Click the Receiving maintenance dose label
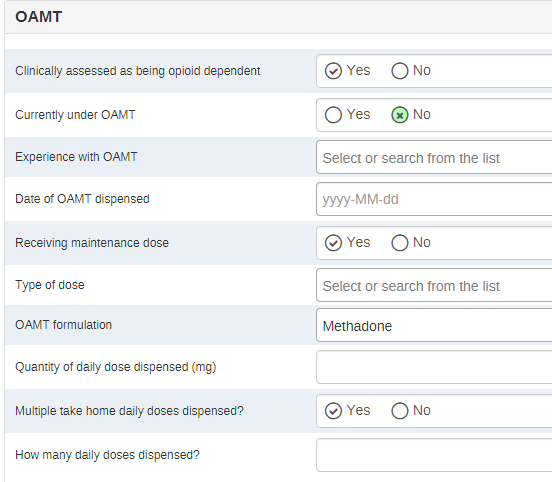This screenshot has height=482, width=552. [x=92, y=243]
